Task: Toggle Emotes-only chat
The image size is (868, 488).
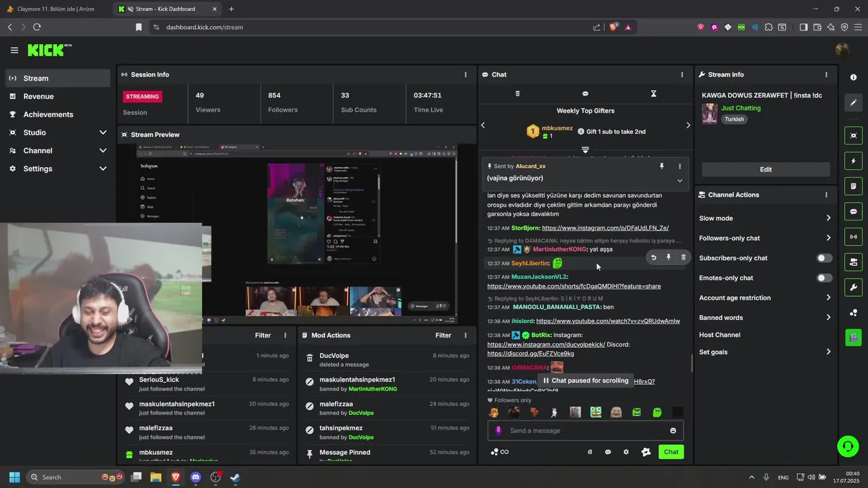Action: [824, 278]
